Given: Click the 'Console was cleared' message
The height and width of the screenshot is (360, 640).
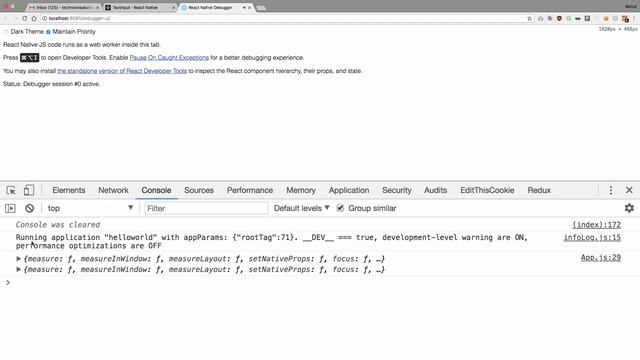Looking at the screenshot, I should click(58, 225).
